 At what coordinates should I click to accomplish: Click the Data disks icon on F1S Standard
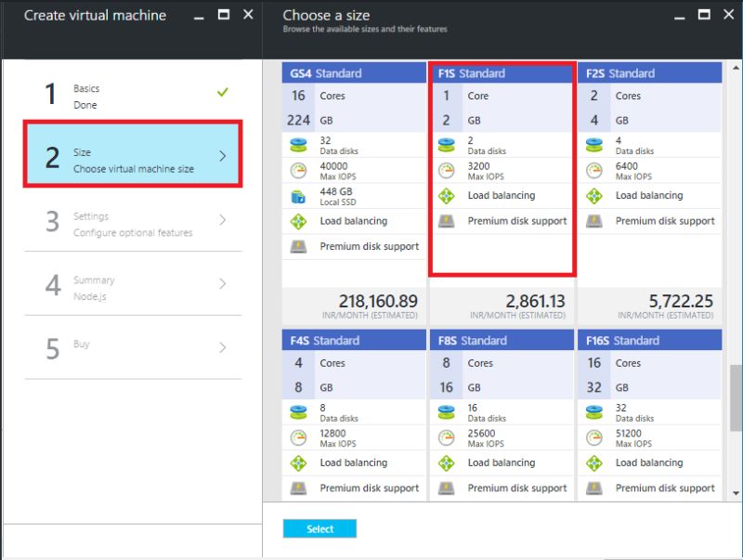coord(447,145)
